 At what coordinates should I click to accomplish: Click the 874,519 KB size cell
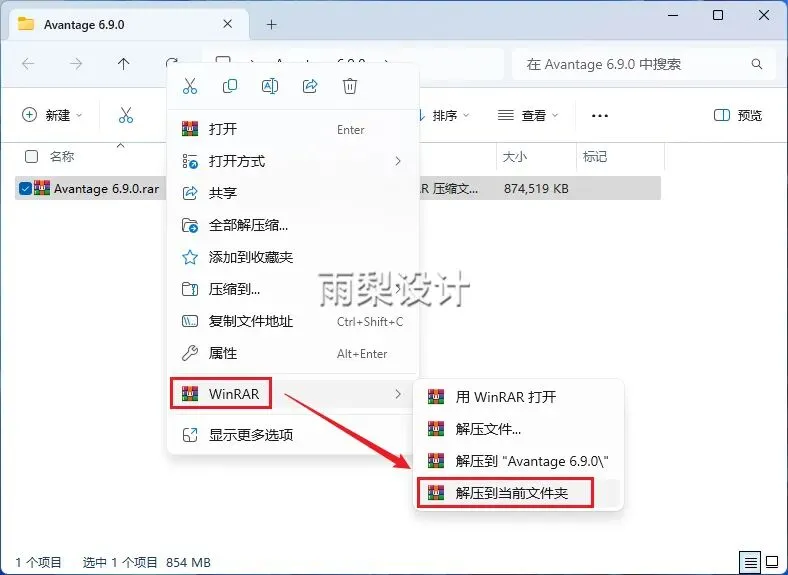pos(536,189)
